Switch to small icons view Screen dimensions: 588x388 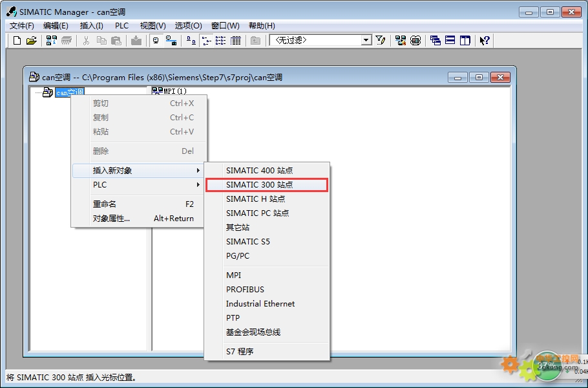pyautogui.click(x=206, y=41)
